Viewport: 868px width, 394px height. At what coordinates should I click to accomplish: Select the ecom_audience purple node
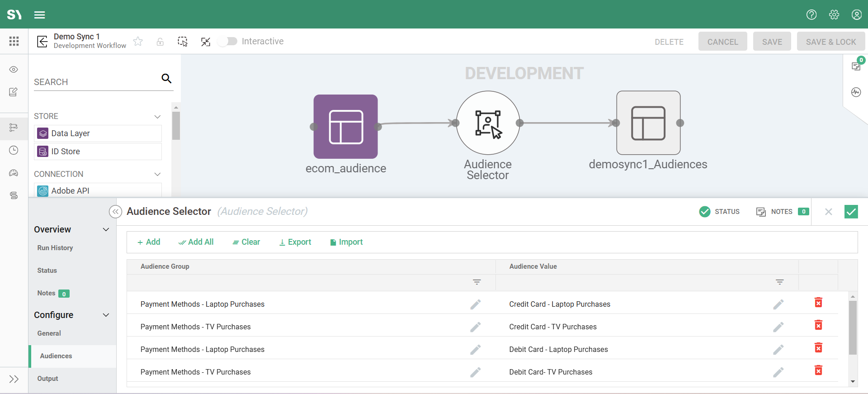[346, 127]
